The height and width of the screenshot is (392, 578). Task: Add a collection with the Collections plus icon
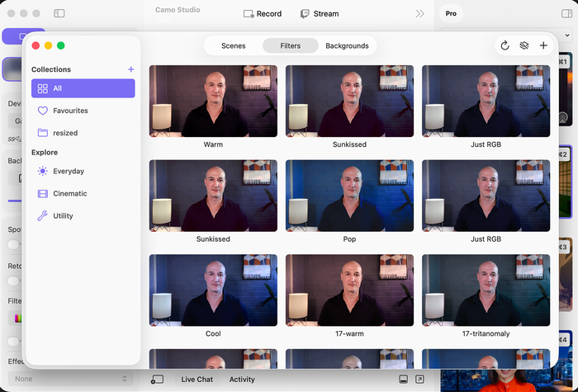tap(130, 69)
